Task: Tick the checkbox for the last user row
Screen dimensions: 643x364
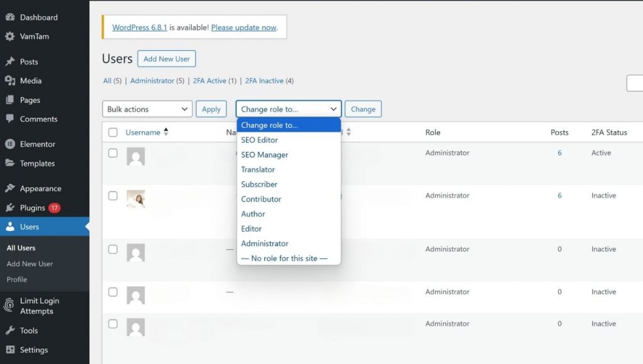Action: click(113, 324)
